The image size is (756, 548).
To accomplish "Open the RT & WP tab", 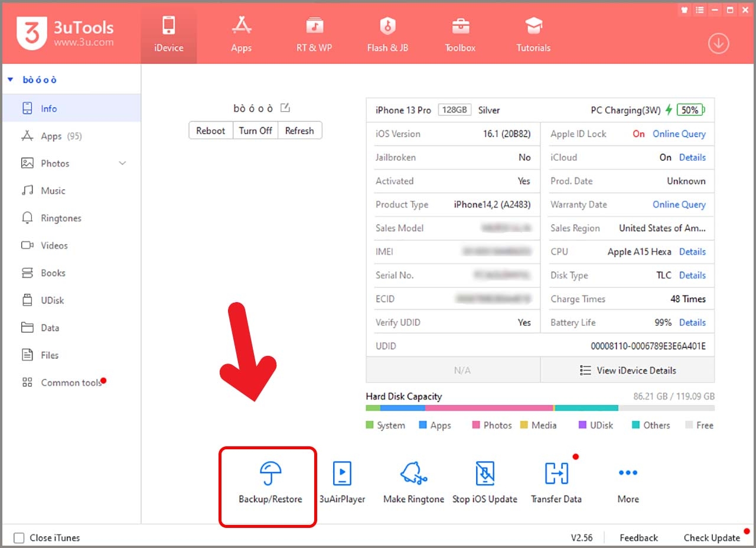I will click(314, 34).
